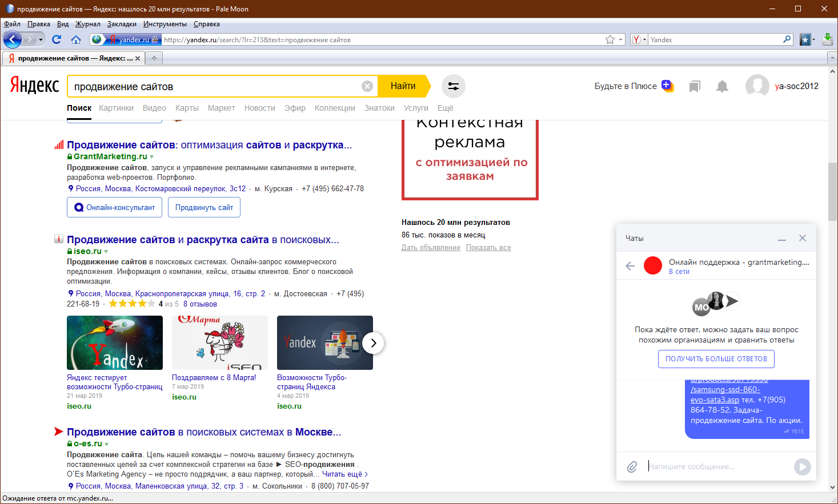The height and width of the screenshot is (504, 838).
Task: Open saved collections bookmark icon
Action: pos(695,86)
